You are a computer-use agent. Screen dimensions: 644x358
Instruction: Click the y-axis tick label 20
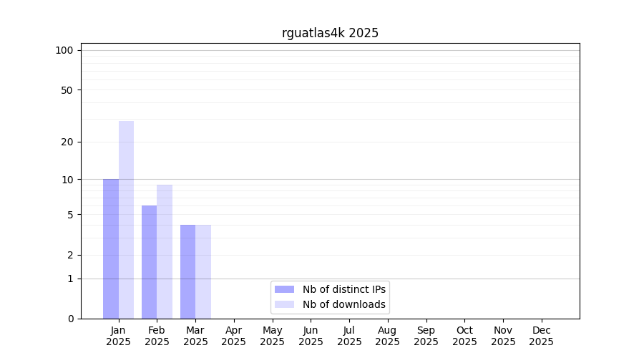67,142
